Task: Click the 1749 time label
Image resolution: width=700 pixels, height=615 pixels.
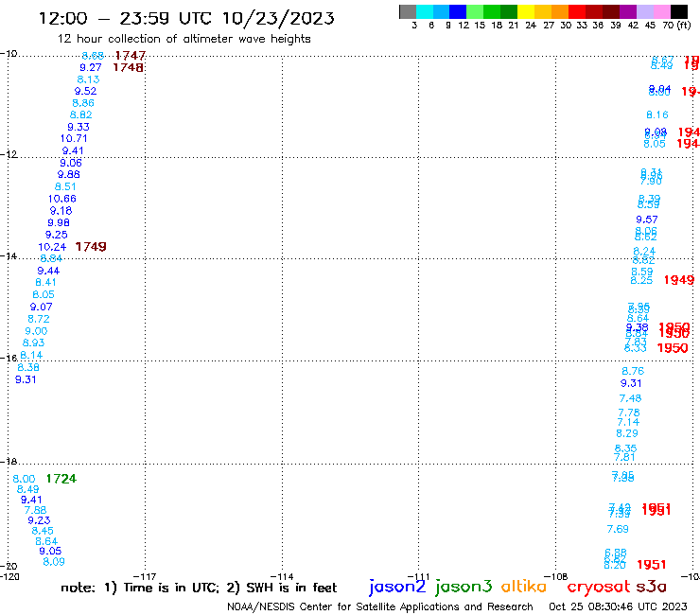Action: 91,247
